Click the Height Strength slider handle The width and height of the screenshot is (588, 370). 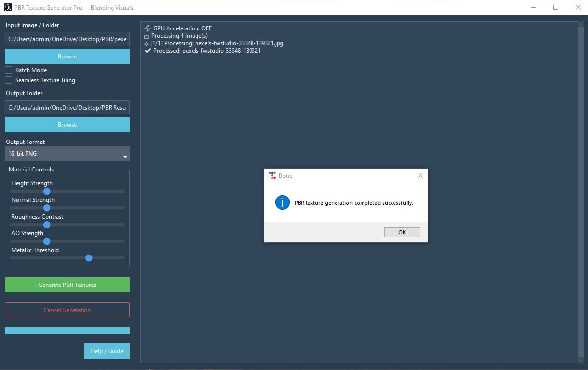click(x=47, y=191)
